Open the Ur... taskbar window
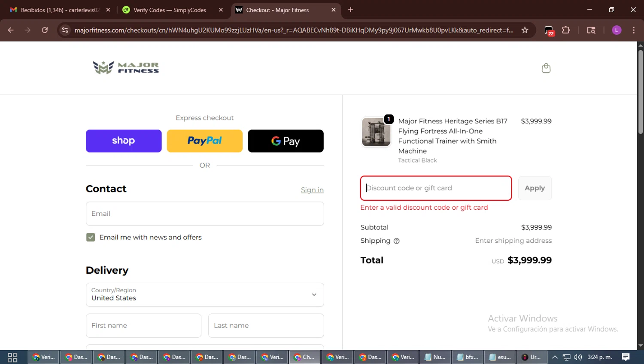 tap(532, 357)
